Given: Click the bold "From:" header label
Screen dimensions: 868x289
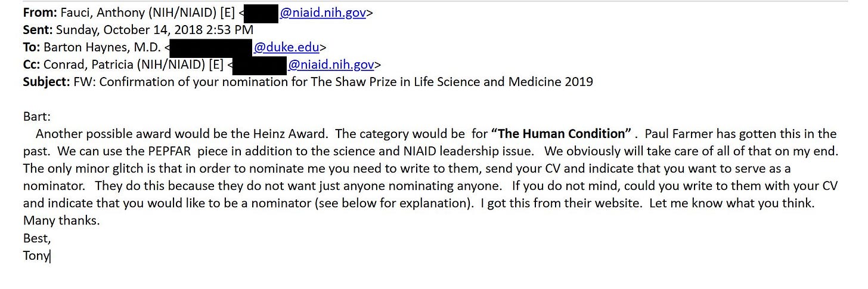Looking at the screenshot, I should [39, 13].
